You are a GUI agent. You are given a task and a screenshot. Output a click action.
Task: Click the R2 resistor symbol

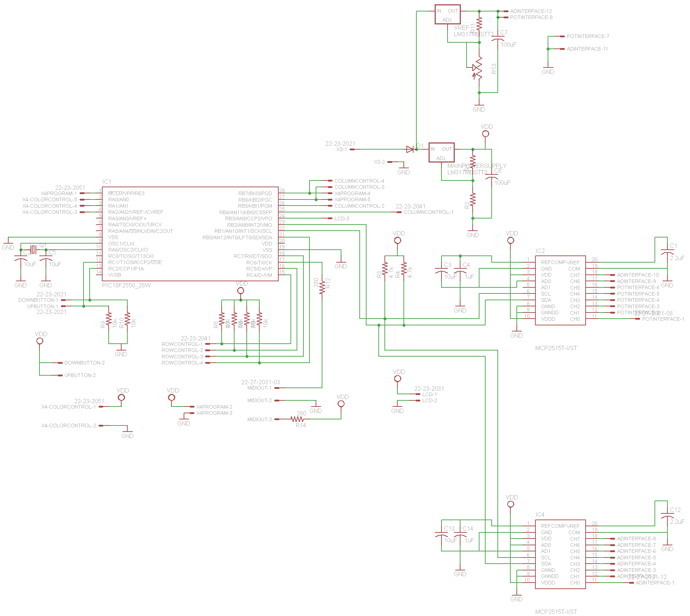coord(473,199)
